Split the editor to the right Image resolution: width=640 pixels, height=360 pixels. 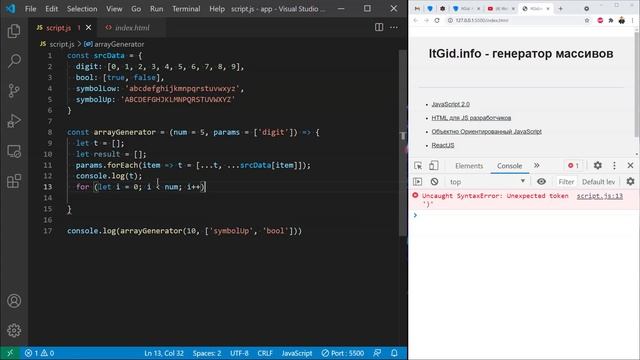click(x=379, y=27)
